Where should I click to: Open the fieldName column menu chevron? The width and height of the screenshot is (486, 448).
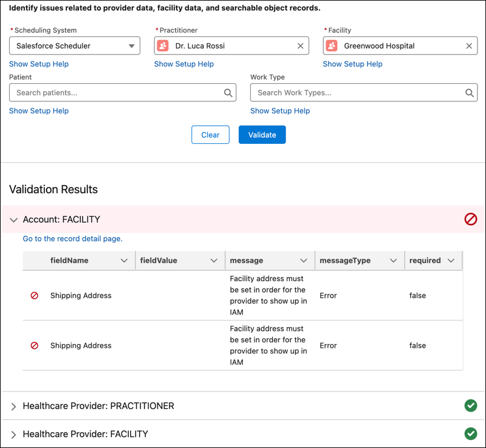point(124,260)
